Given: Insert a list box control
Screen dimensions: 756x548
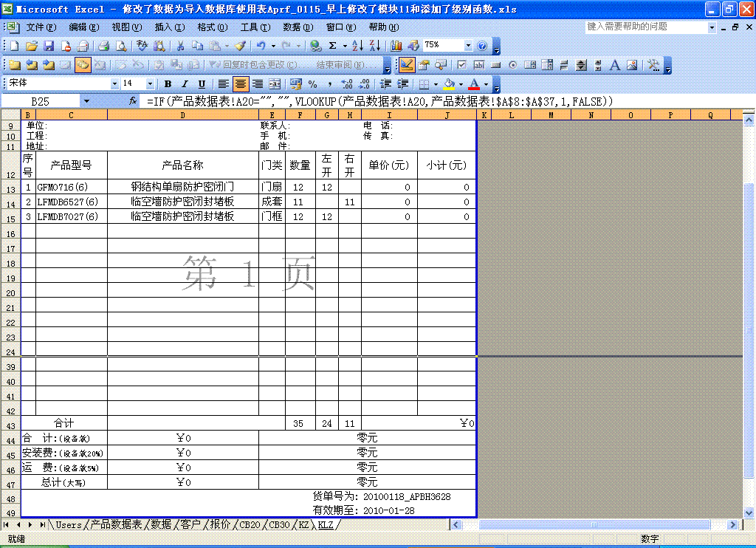Looking at the screenshot, I should click(x=530, y=65).
